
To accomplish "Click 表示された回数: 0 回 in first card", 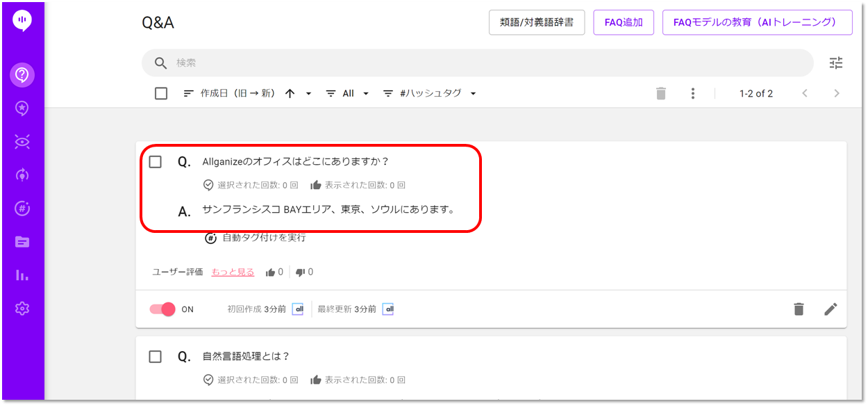I will coord(365,186).
